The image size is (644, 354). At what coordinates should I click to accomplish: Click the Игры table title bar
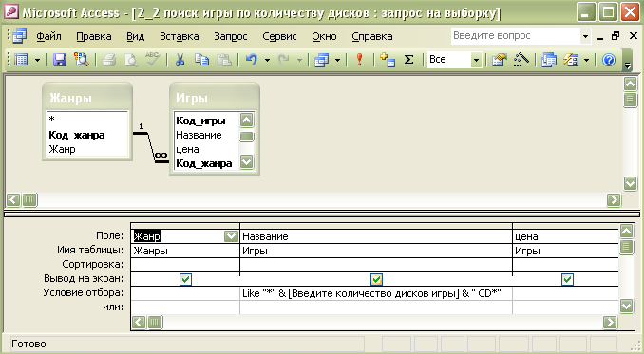(215, 98)
